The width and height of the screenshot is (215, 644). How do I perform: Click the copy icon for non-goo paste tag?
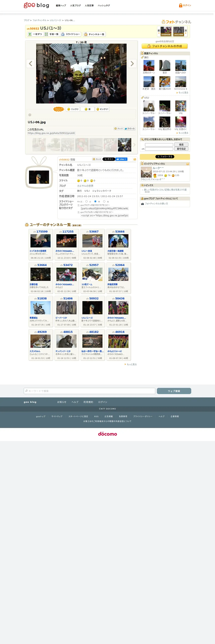(x=79, y=212)
